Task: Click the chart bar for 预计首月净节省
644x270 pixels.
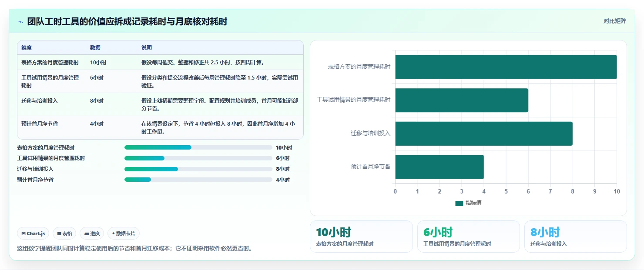Action: [439, 167]
